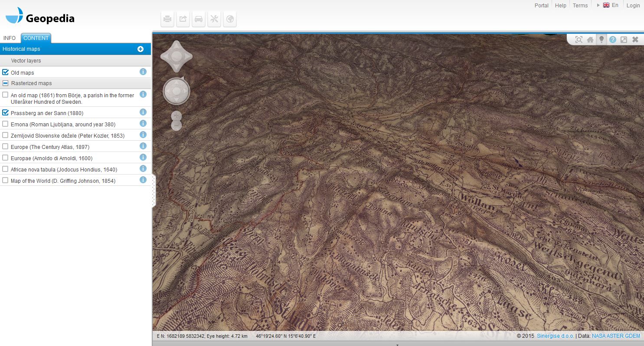Click the pan left arrow on star-shaped control
The image size is (644, 346).
click(165, 56)
